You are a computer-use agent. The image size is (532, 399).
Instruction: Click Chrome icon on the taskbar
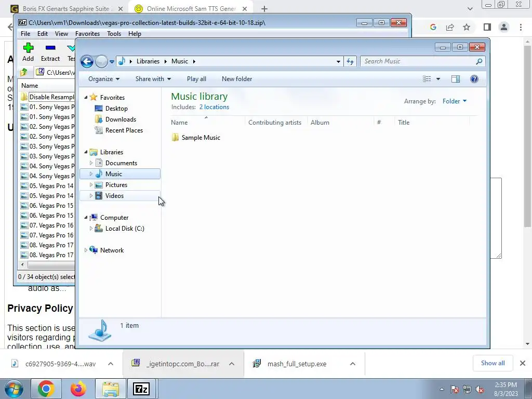[x=46, y=389]
